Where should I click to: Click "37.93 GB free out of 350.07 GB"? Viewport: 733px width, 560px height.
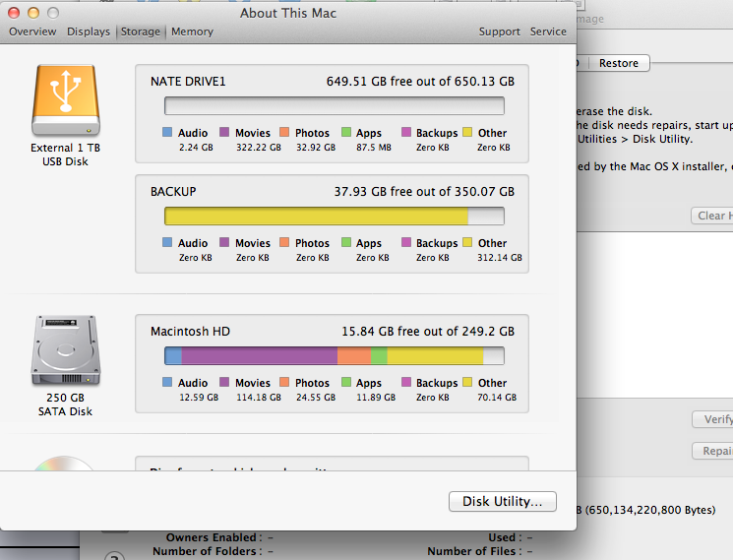[x=424, y=192]
